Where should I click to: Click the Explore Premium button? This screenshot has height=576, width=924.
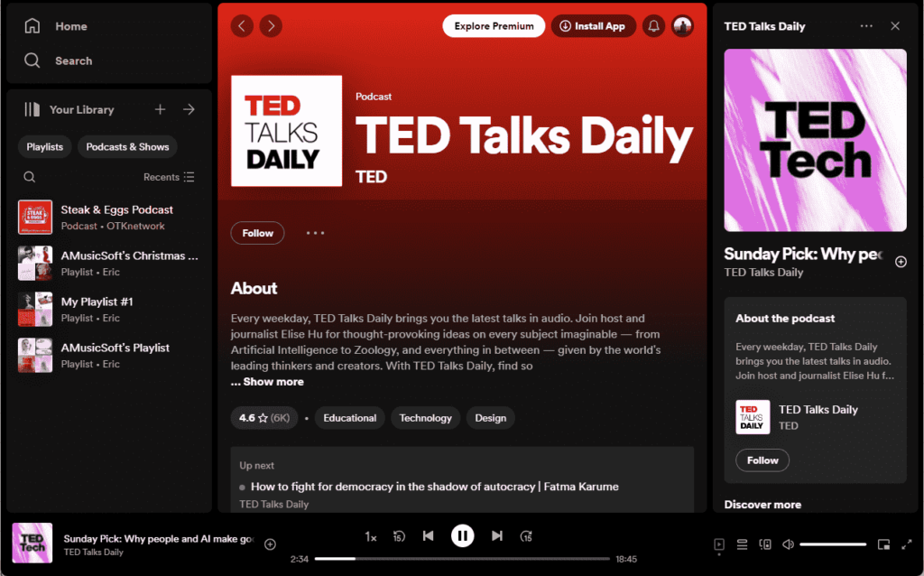coord(494,25)
